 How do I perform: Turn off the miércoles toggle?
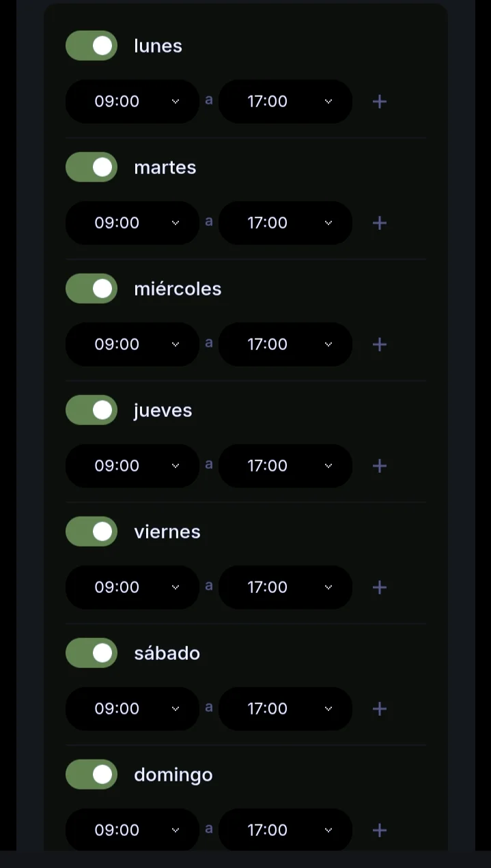92,289
